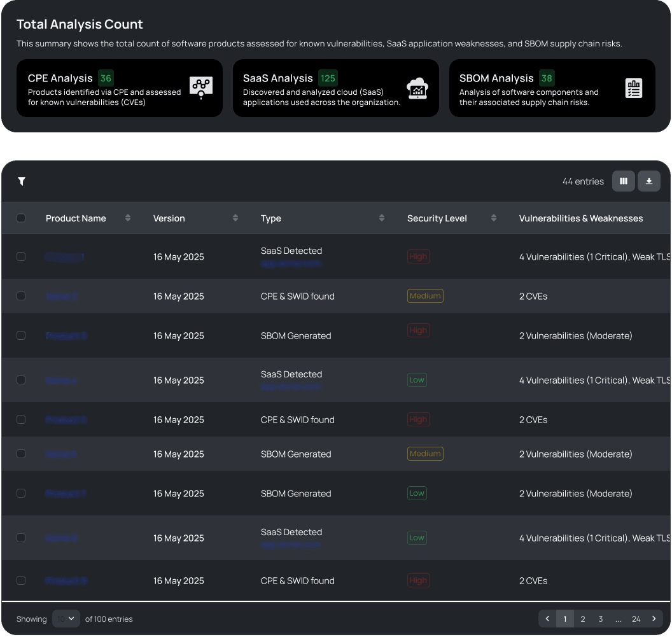Click the SaaS Analysis cloud icon
The height and width of the screenshot is (637, 672).
(417, 88)
